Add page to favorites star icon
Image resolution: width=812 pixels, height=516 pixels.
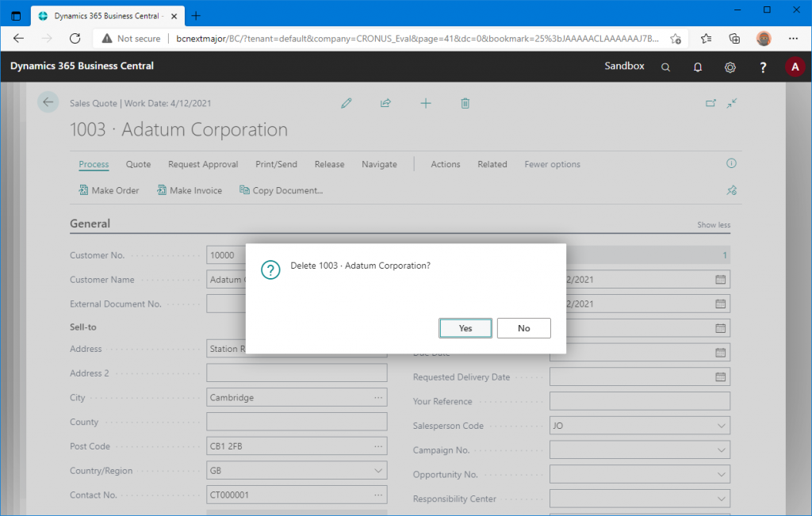676,39
